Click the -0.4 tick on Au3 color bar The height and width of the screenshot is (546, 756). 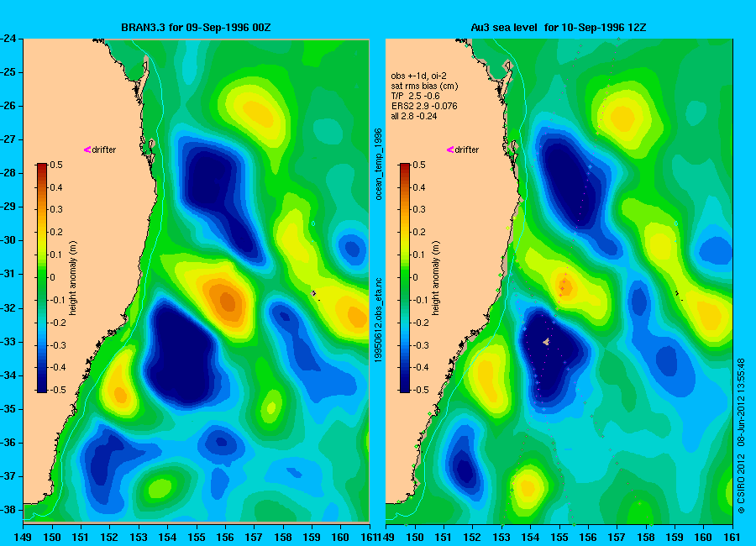point(421,367)
